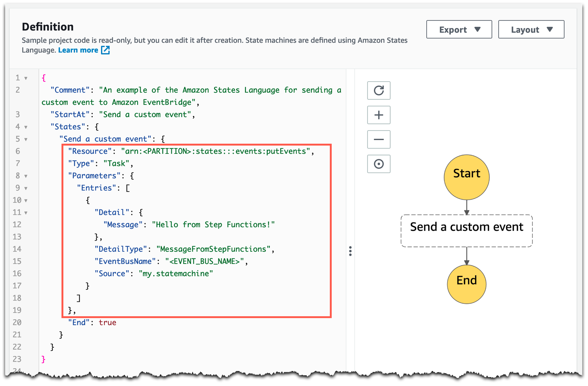Click the external link icon beside Learn more
Screen dimensions: 588x386
(x=105, y=50)
